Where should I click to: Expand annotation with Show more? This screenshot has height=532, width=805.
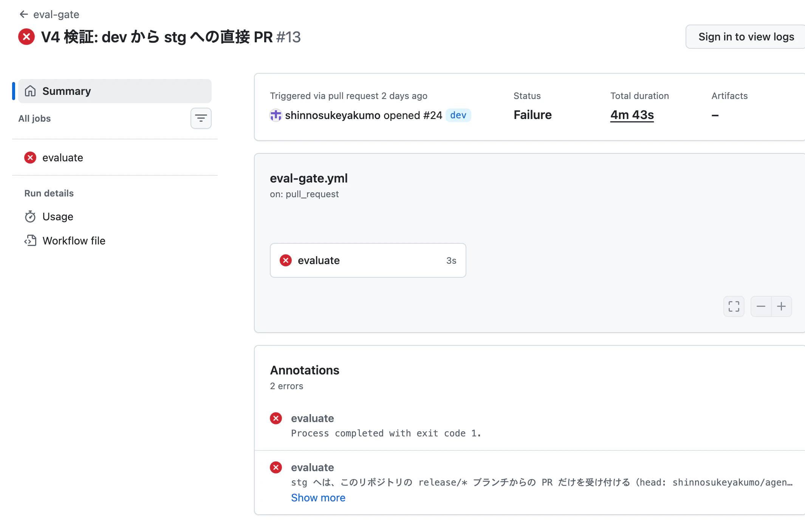coord(318,498)
